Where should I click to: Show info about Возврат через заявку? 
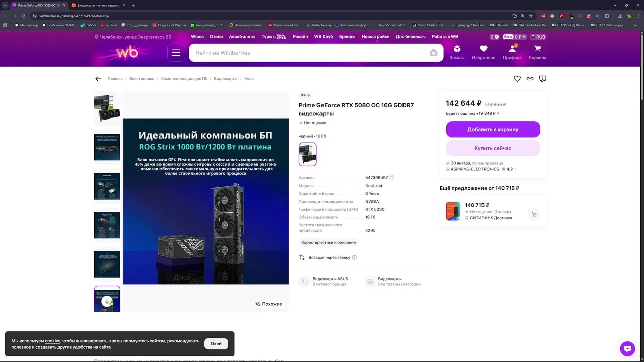click(354, 257)
